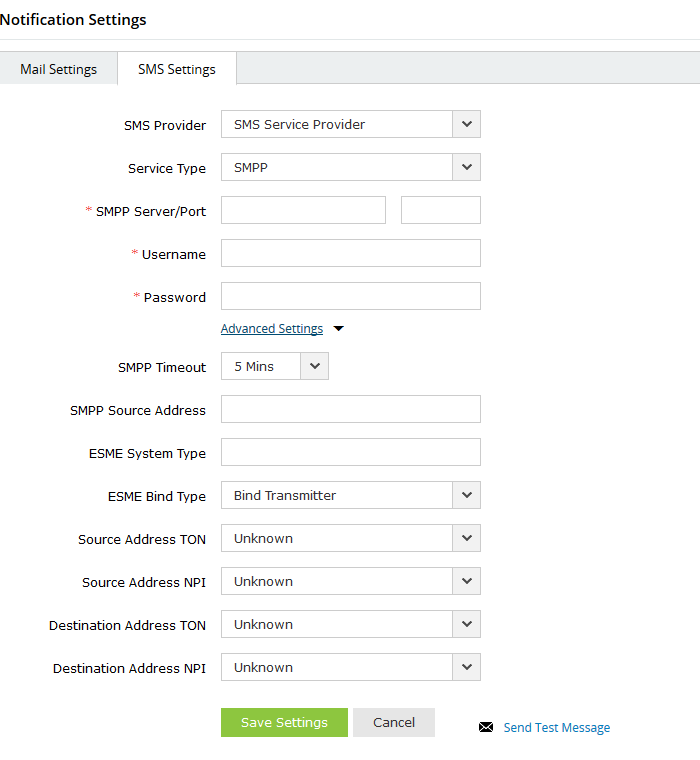Collapse the Advanced Settings arrow
700x760 pixels.
point(338,329)
